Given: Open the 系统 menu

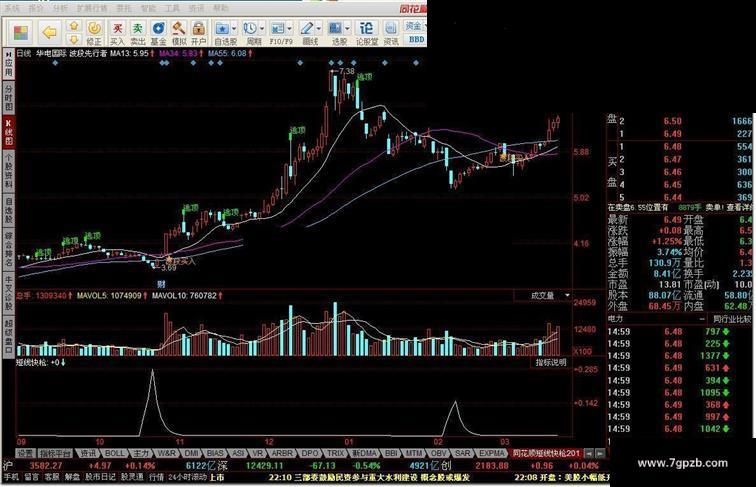Looking at the screenshot, I should [12, 8].
